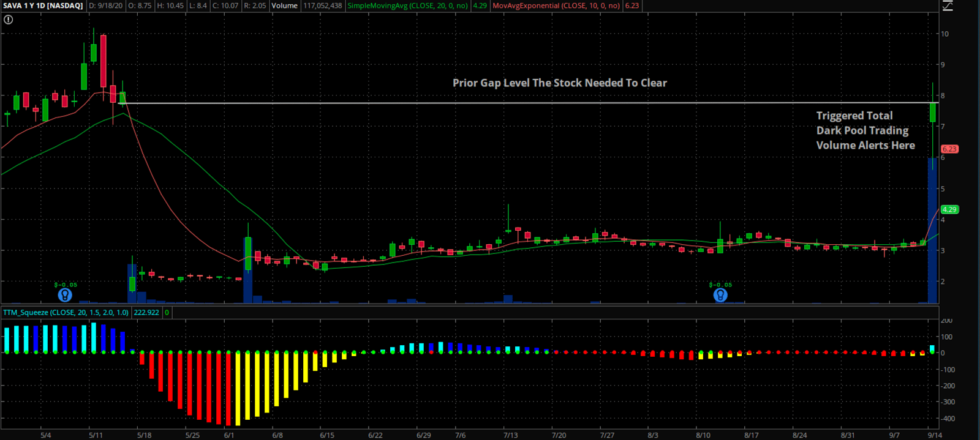Click the 6/22 date on the time axis

coord(375,435)
